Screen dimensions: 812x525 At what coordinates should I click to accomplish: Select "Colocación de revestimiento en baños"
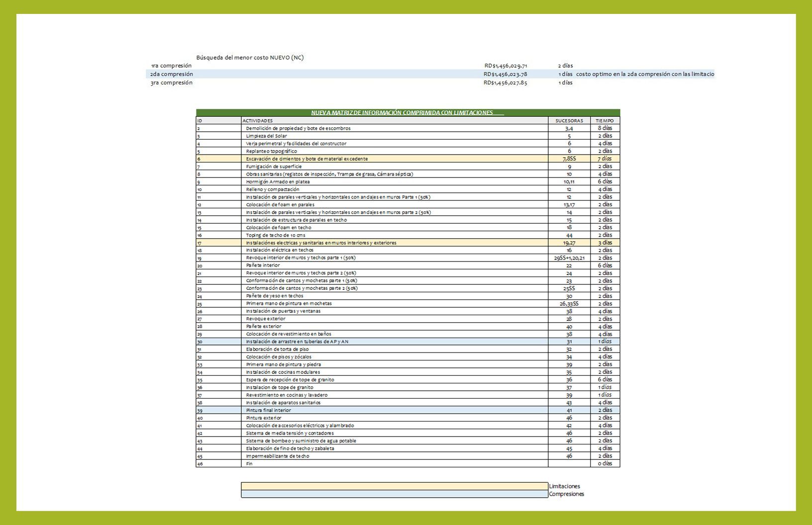click(289, 334)
